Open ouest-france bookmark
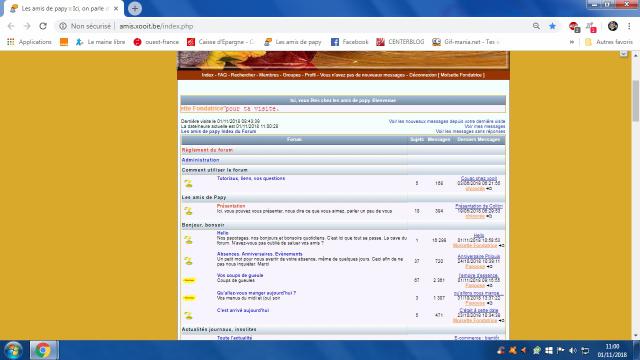 pos(156,42)
